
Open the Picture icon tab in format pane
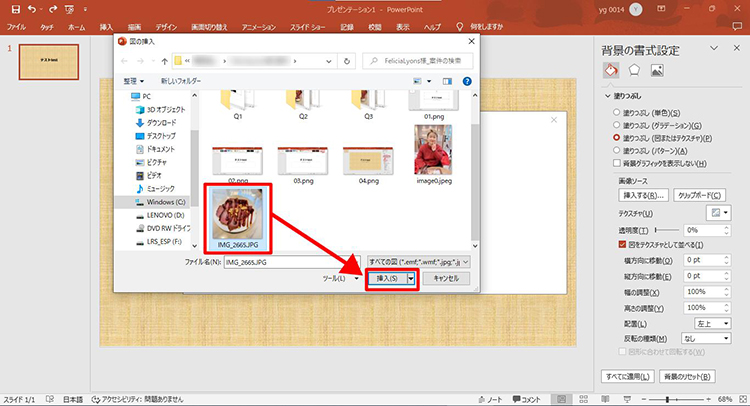pyautogui.click(x=657, y=71)
